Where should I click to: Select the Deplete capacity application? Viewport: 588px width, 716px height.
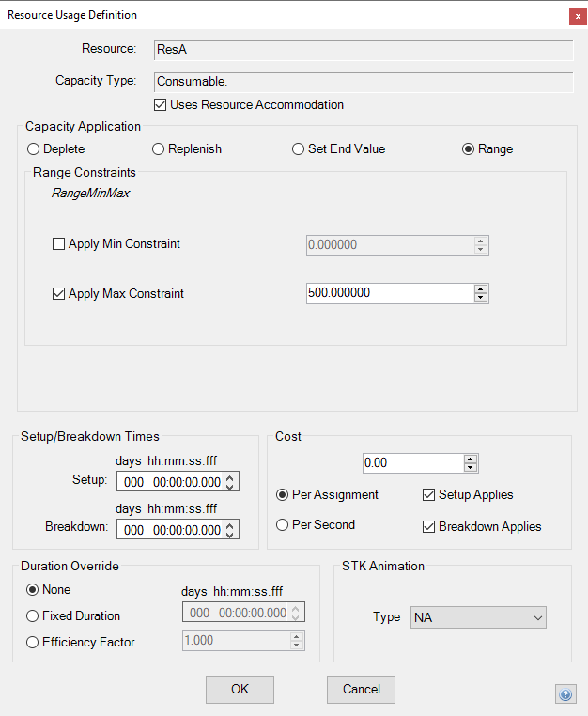pyautogui.click(x=34, y=149)
